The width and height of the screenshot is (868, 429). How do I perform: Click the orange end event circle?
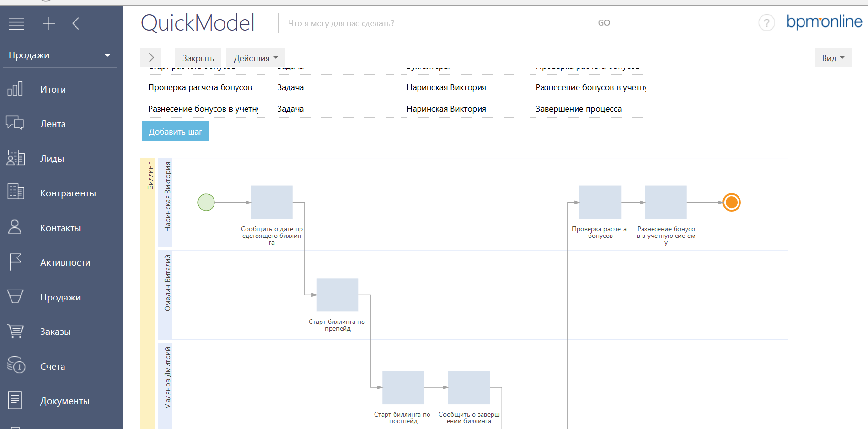click(731, 203)
